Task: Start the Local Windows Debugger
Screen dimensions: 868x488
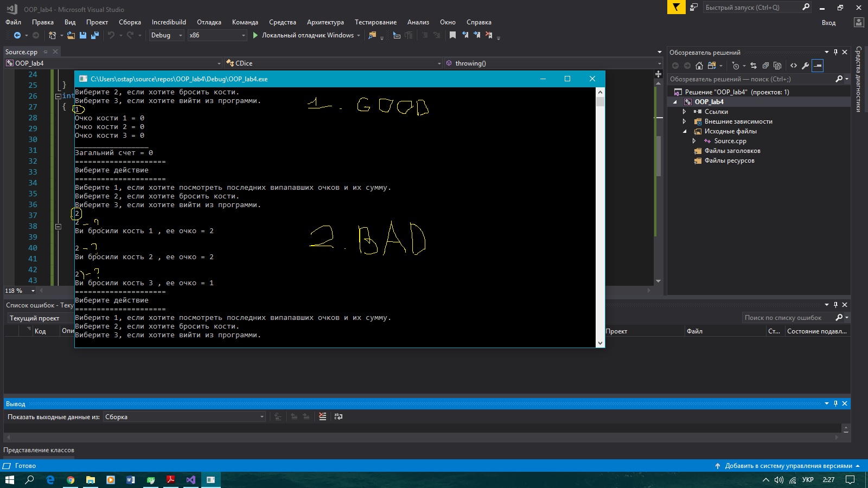Action: (x=303, y=35)
